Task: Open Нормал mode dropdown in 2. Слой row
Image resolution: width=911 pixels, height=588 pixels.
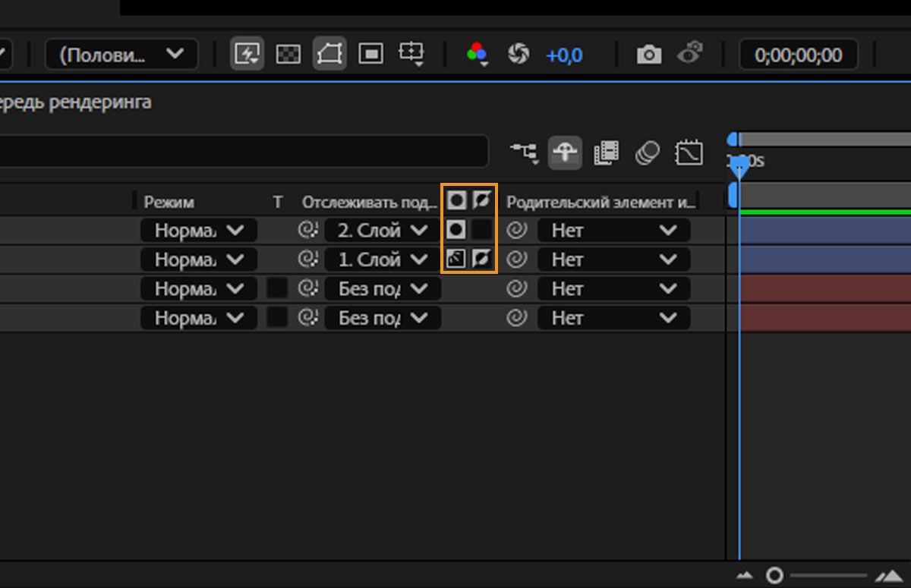Action: pos(199,230)
